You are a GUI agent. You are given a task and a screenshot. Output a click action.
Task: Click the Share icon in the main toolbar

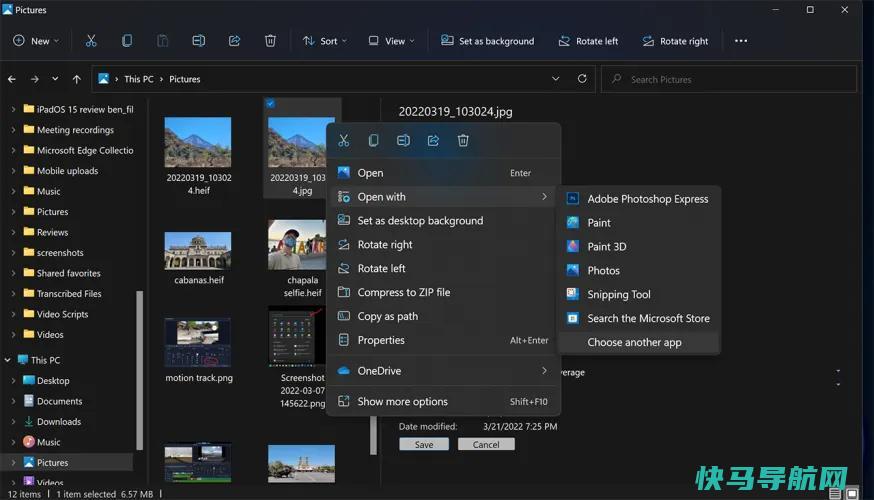tap(234, 41)
